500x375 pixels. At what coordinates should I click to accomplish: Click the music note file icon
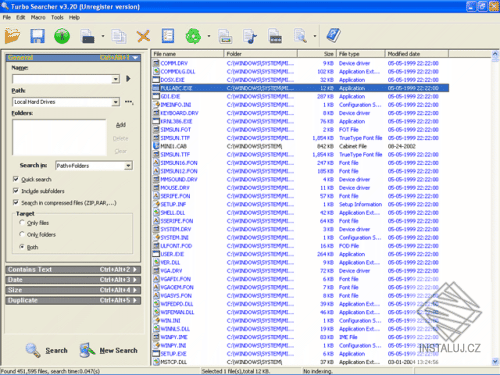tap(250, 36)
